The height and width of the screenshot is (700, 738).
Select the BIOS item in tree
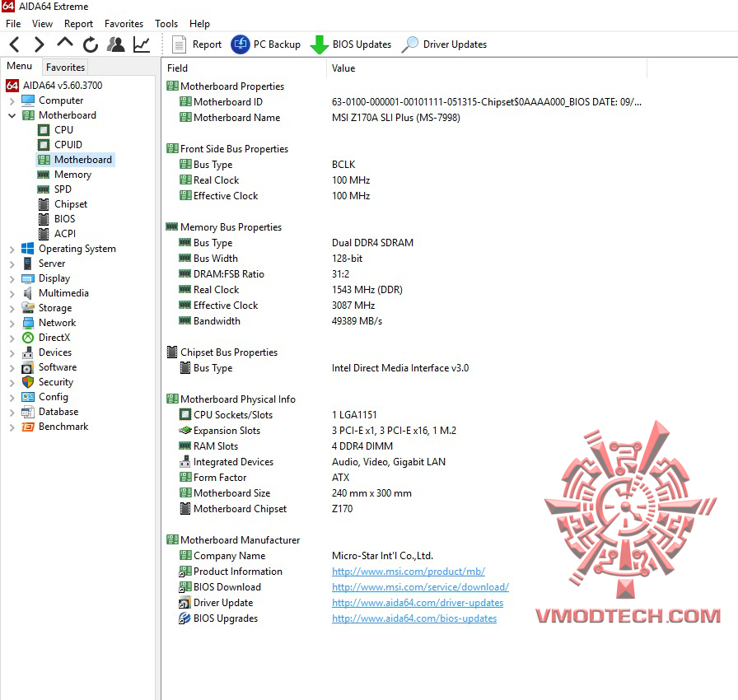pyautogui.click(x=64, y=219)
